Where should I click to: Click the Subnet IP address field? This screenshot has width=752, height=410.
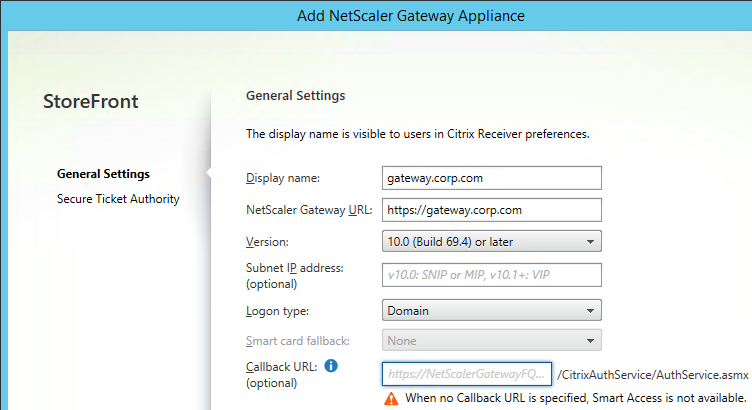click(x=492, y=275)
